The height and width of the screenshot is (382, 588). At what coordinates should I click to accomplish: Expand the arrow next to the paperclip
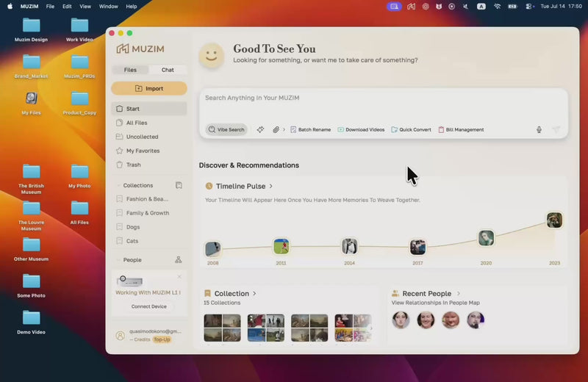tap(284, 130)
